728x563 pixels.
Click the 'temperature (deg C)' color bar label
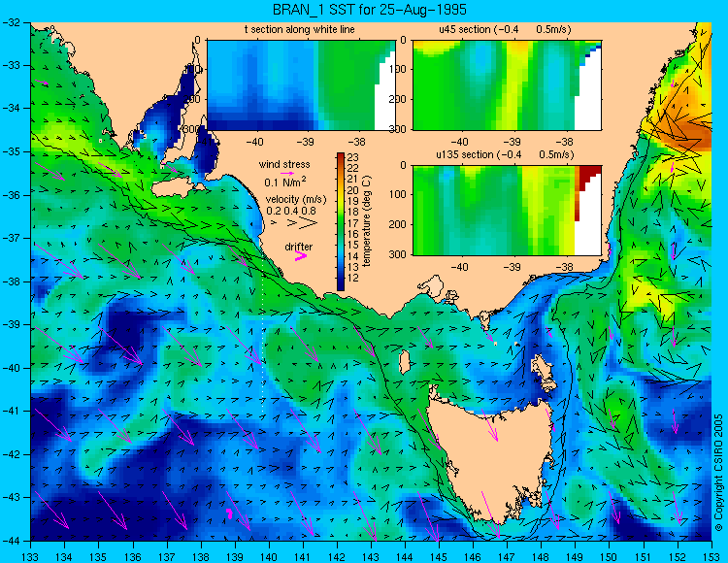click(367, 221)
